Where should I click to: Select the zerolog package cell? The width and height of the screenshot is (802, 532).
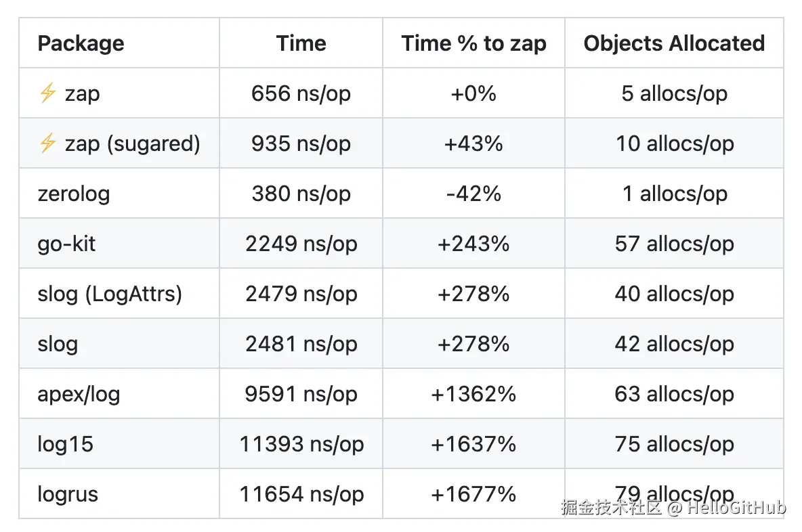click(x=73, y=194)
